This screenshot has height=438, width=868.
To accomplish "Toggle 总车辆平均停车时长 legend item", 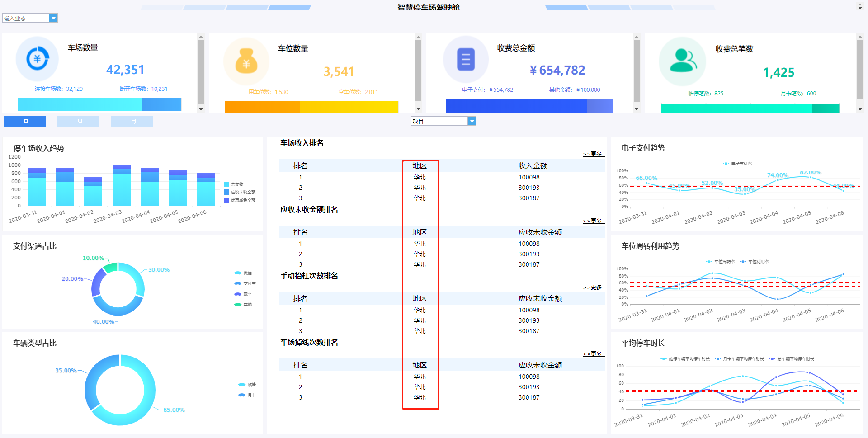I will pyautogui.click(x=792, y=359).
